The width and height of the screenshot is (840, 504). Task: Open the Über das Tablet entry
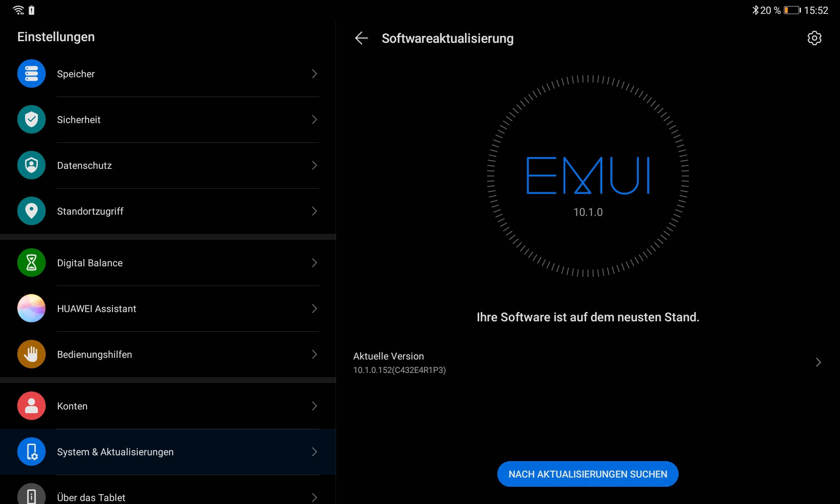(x=168, y=490)
